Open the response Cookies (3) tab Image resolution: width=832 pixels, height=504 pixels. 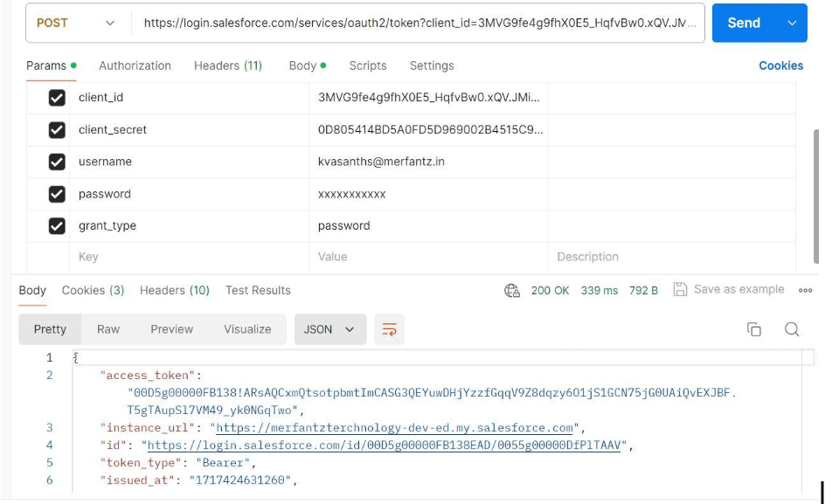point(93,291)
